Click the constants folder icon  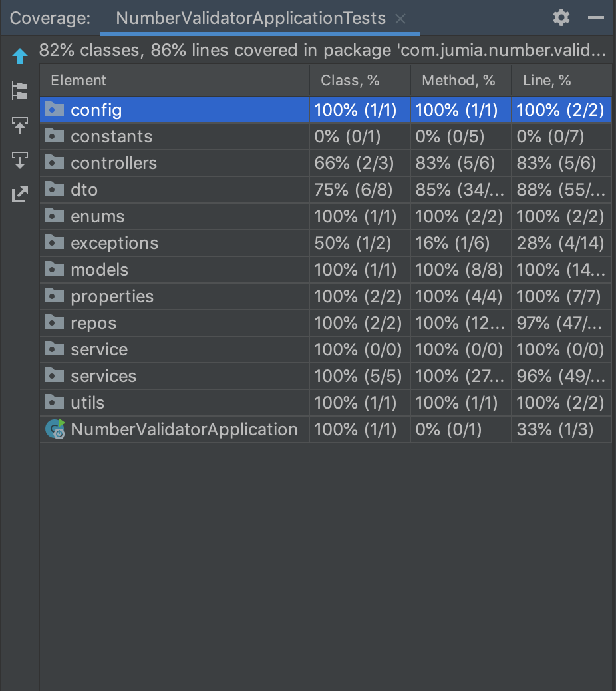[x=55, y=135]
